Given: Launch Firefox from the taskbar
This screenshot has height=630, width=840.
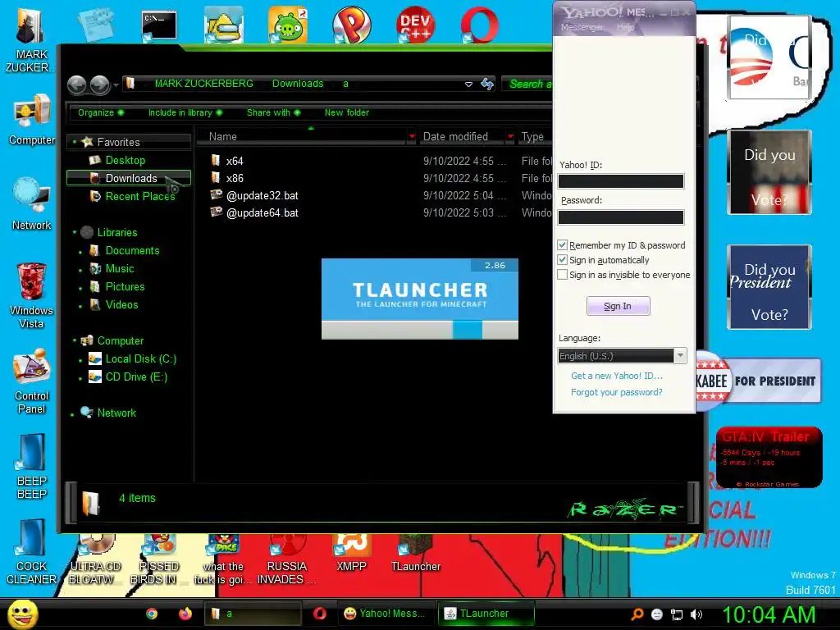Looking at the screenshot, I should coord(185,614).
